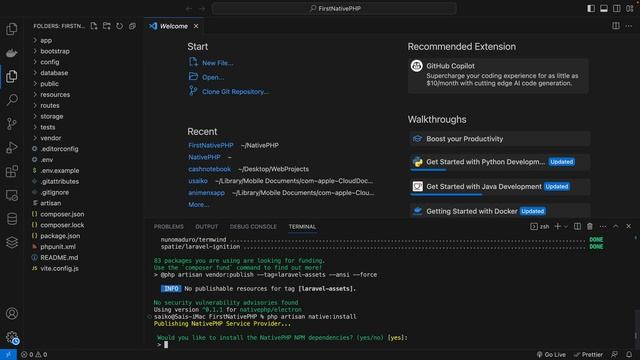Open terminal panel more actions ellipsis

603,226
